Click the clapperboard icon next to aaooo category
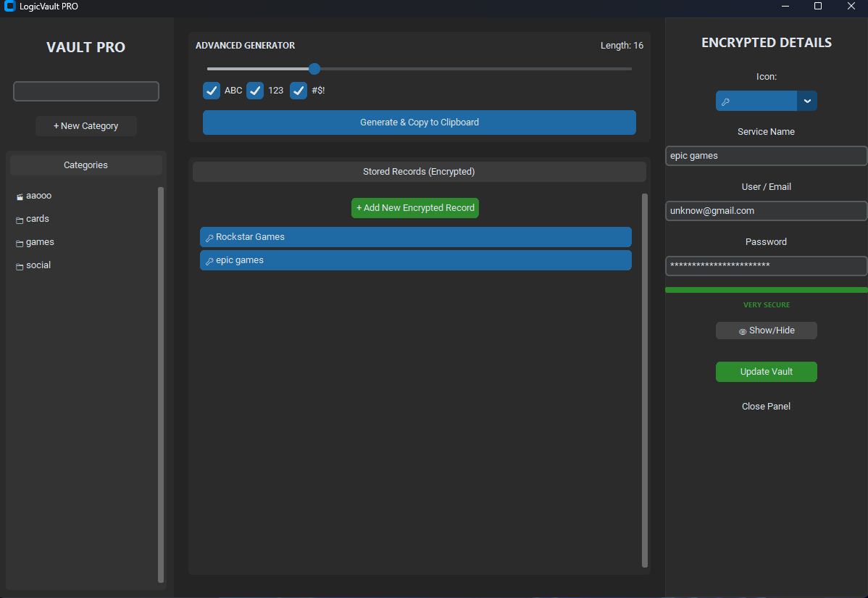The height and width of the screenshot is (598, 868). coord(19,196)
